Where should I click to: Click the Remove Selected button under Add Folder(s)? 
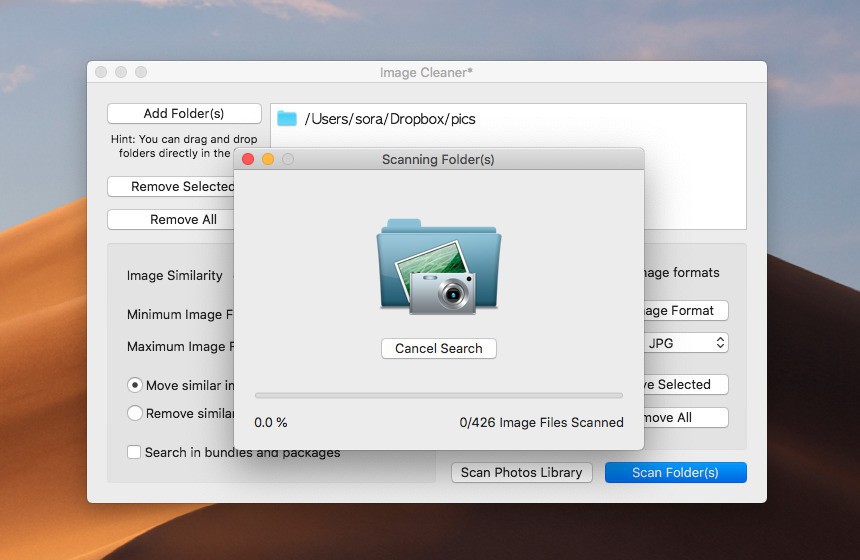click(x=171, y=186)
